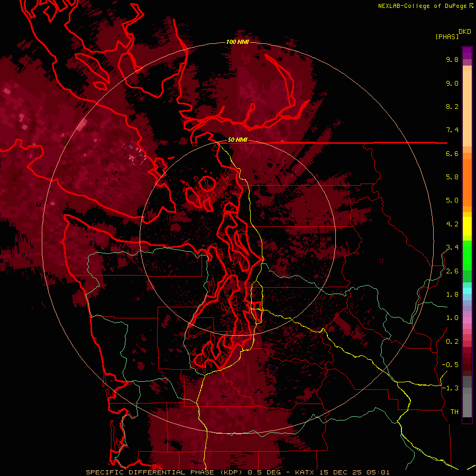Click the 7.4 color scale label
The width and height of the screenshot is (476, 476).
point(452,130)
